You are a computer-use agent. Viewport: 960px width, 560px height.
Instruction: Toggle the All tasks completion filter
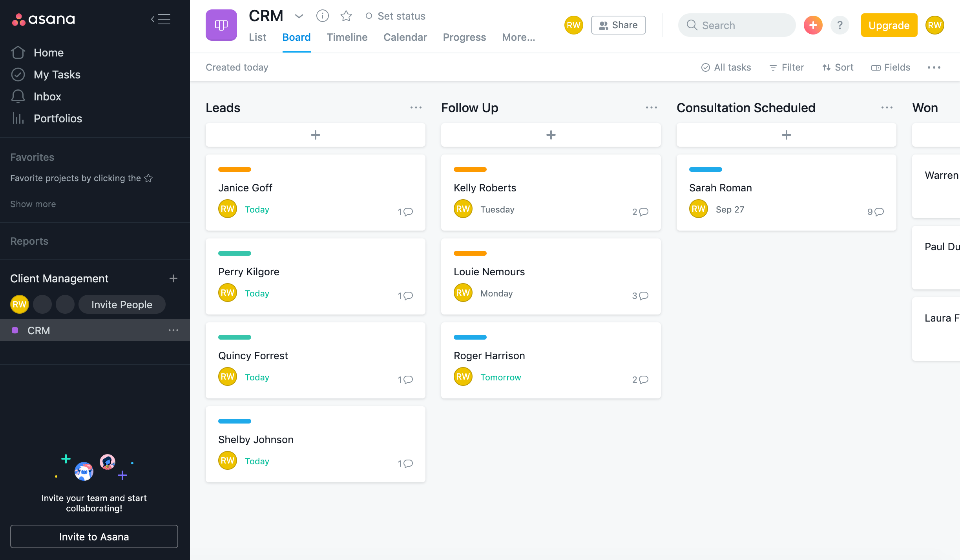point(726,67)
